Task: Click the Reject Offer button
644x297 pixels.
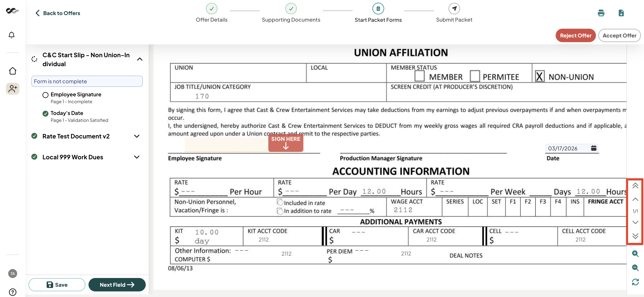Action: (x=575, y=36)
